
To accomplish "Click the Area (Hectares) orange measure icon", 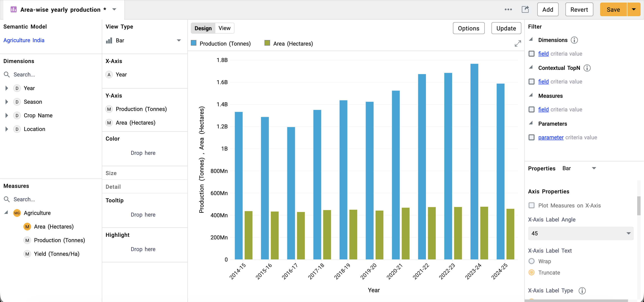I will click(x=27, y=227).
